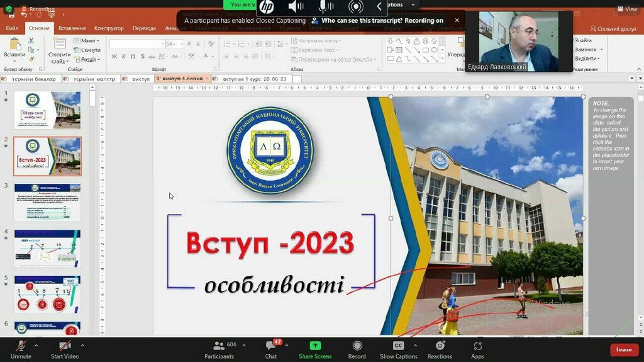Open the Zoom Apps panel
Screen dimensions: 644x362
pyautogui.click(x=477, y=346)
